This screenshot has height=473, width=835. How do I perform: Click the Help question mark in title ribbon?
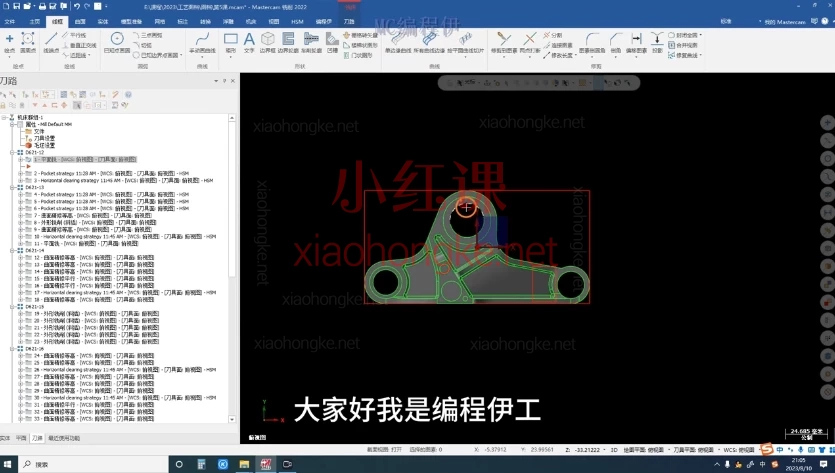pos(825,21)
